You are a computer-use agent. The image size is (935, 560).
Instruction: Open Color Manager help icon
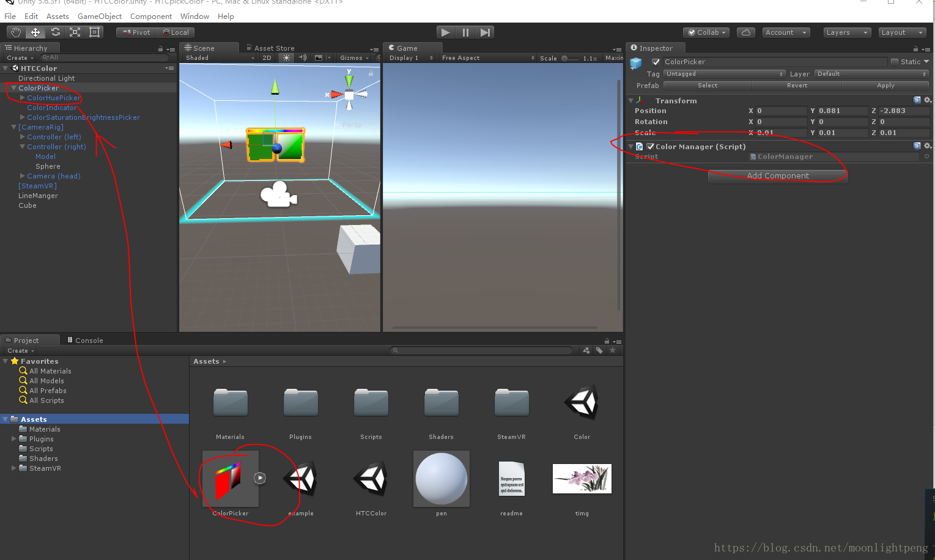917,146
